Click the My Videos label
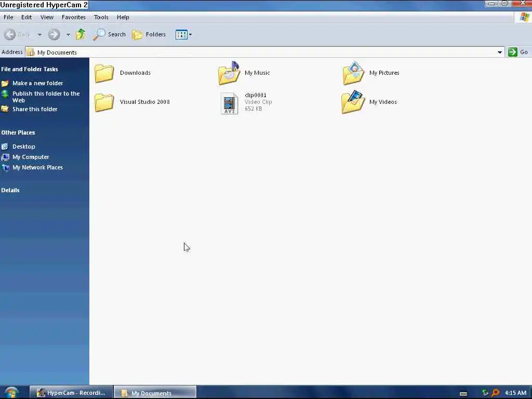This screenshot has width=532, height=399. [383, 102]
